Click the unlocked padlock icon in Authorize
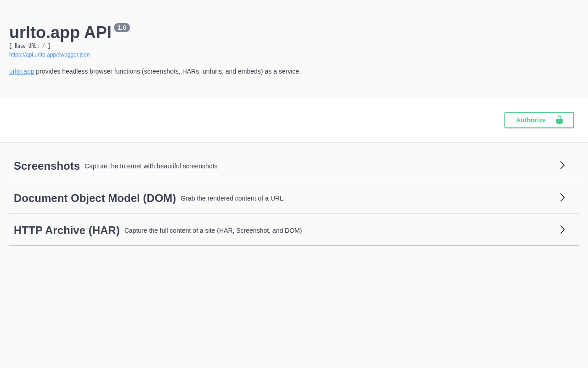 pyautogui.click(x=559, y=120)
